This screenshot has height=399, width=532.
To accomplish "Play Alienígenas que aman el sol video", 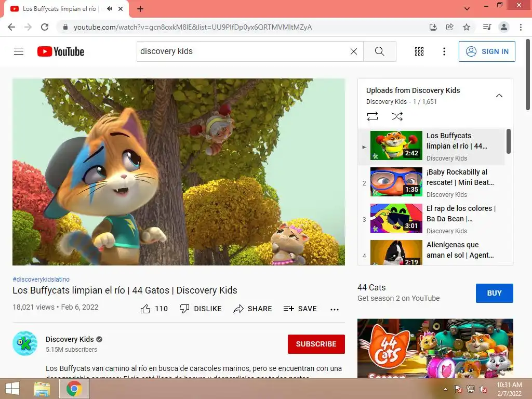I will tap(432, 251).
